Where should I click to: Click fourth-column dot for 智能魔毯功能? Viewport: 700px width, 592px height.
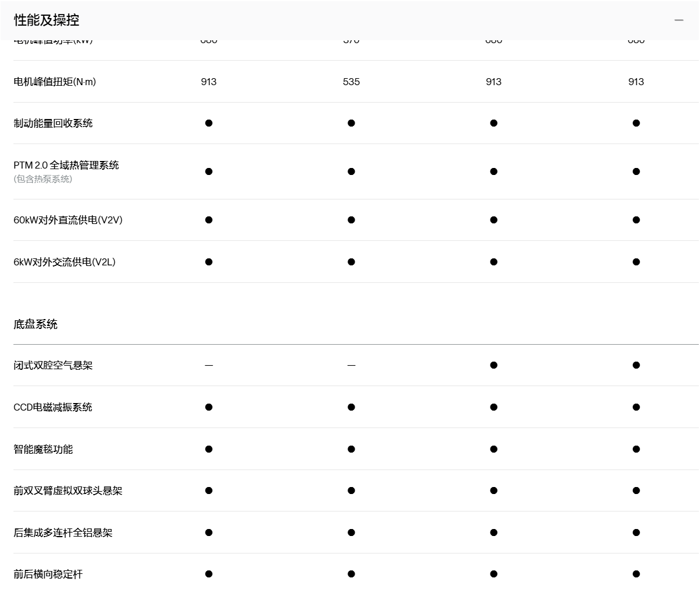[x=636, y=449]
